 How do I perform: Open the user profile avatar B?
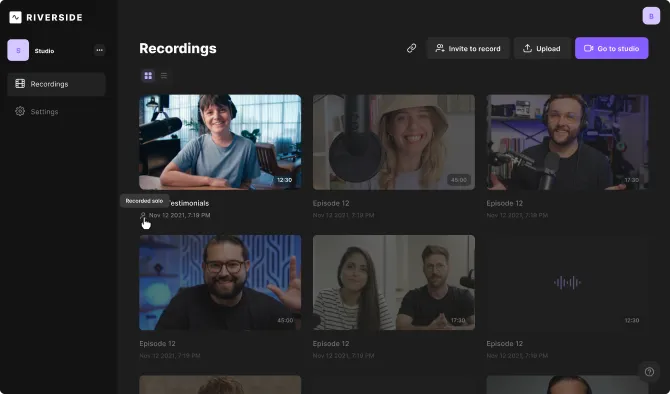tap(651, 16)
